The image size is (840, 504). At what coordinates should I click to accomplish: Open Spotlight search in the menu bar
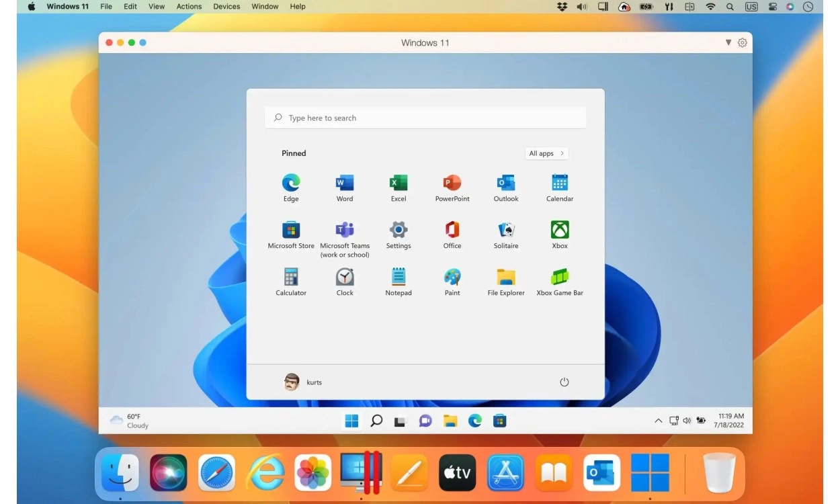coord(730,7)
